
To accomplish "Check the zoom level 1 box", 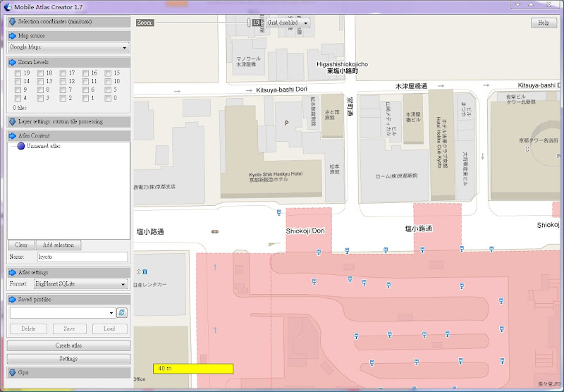I will point(85,98).
